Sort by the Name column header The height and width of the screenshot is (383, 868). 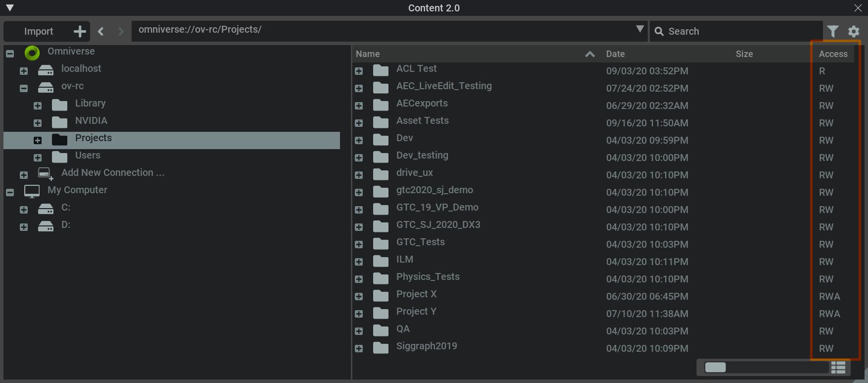368,54
